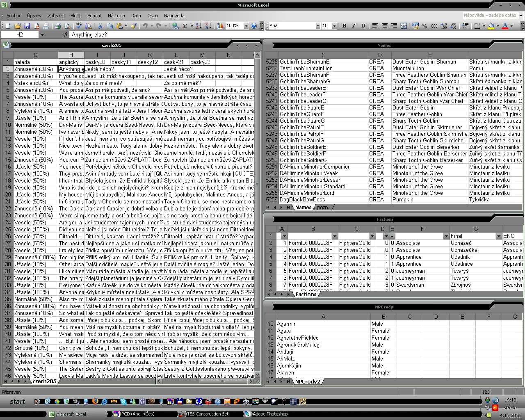
Task: Save the workbook with the floppy disk icon
Action: [27, 26]
